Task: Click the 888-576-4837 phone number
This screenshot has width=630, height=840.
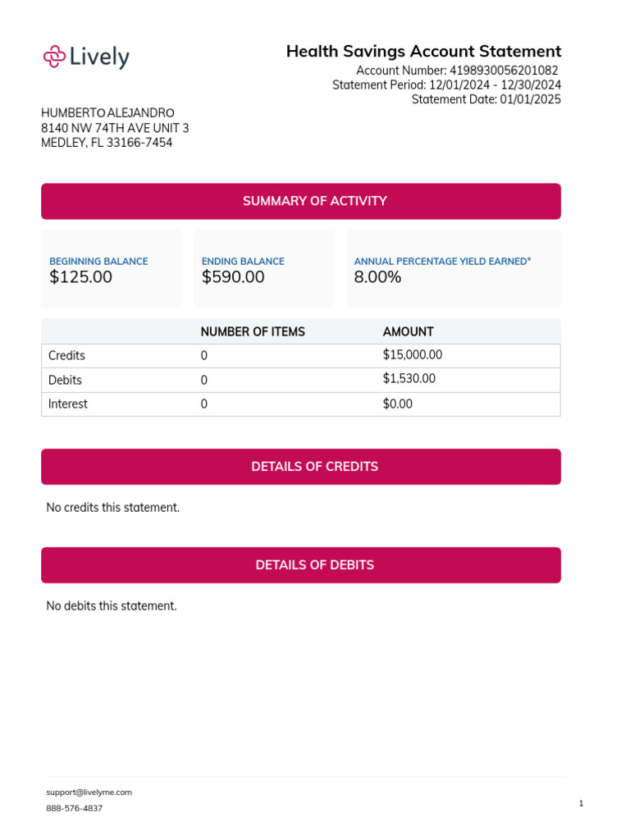Action: tap(75, 808)
